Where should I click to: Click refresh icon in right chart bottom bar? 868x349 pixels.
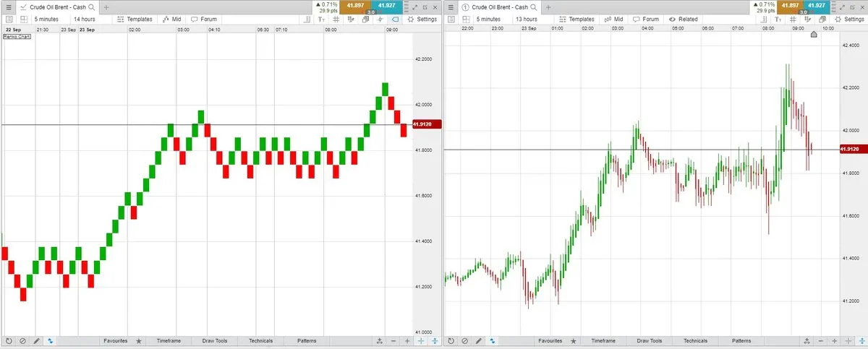(451, 340)
